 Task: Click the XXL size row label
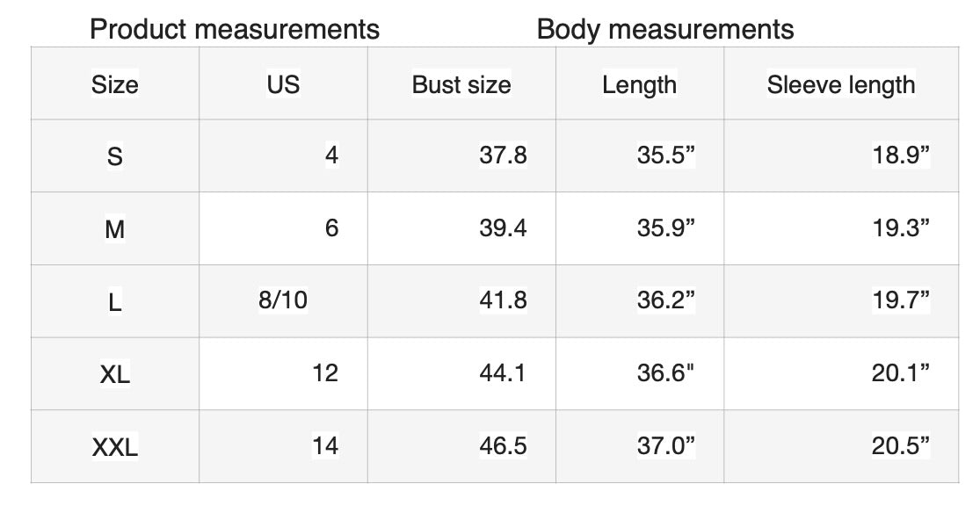(114, 448)
